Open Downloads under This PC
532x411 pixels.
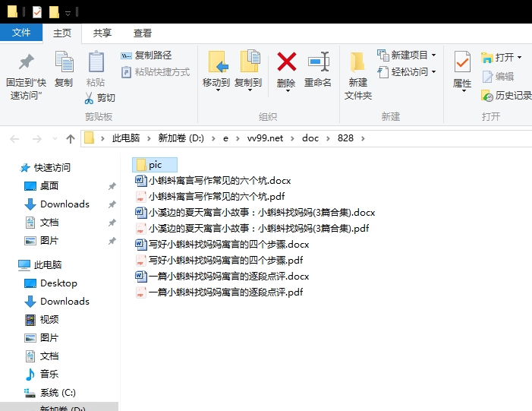(x=57, y=302)
